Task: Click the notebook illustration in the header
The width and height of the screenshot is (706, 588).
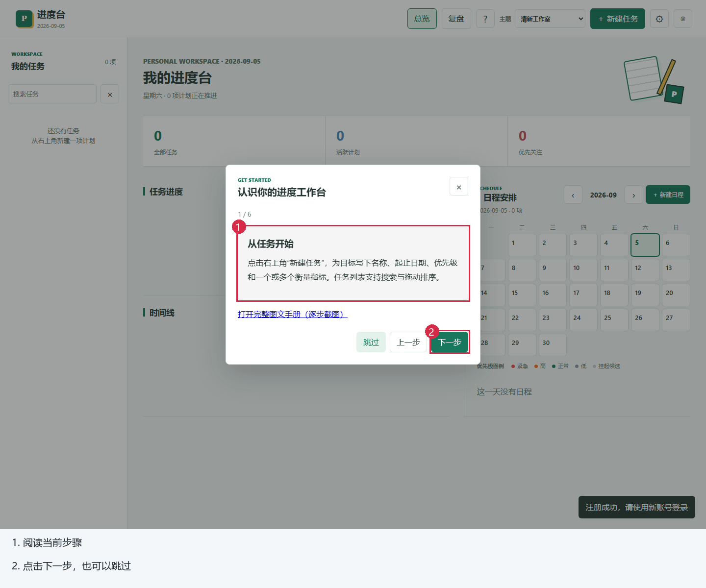Action: [x=654, y=80]
